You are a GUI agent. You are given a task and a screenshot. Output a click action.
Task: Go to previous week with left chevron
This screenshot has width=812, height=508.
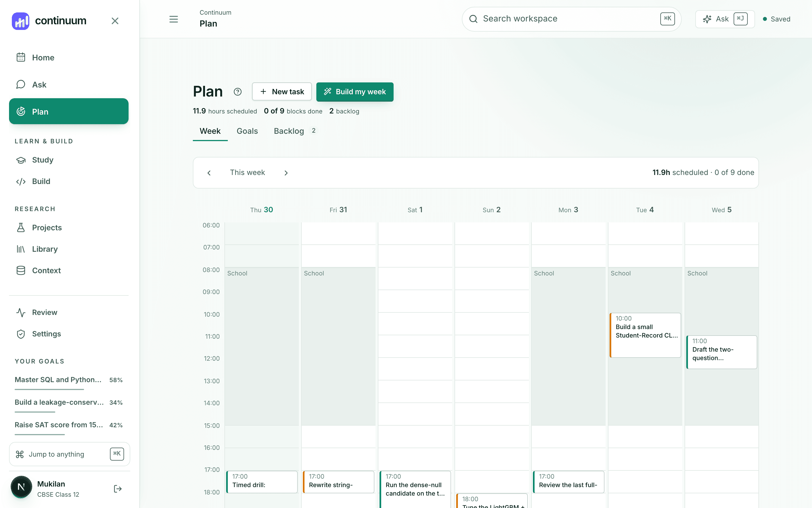point(209,173)
